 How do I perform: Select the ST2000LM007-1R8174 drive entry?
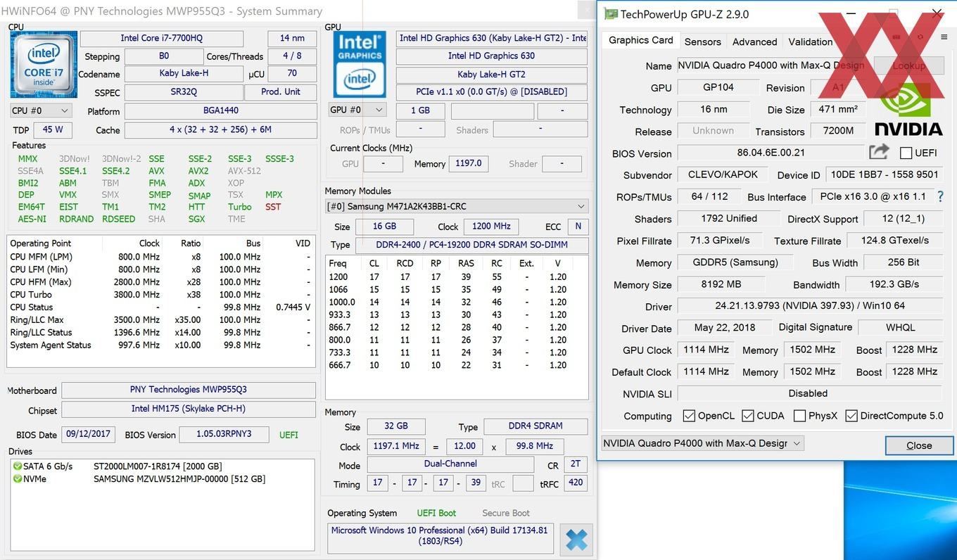pos(158,466)
